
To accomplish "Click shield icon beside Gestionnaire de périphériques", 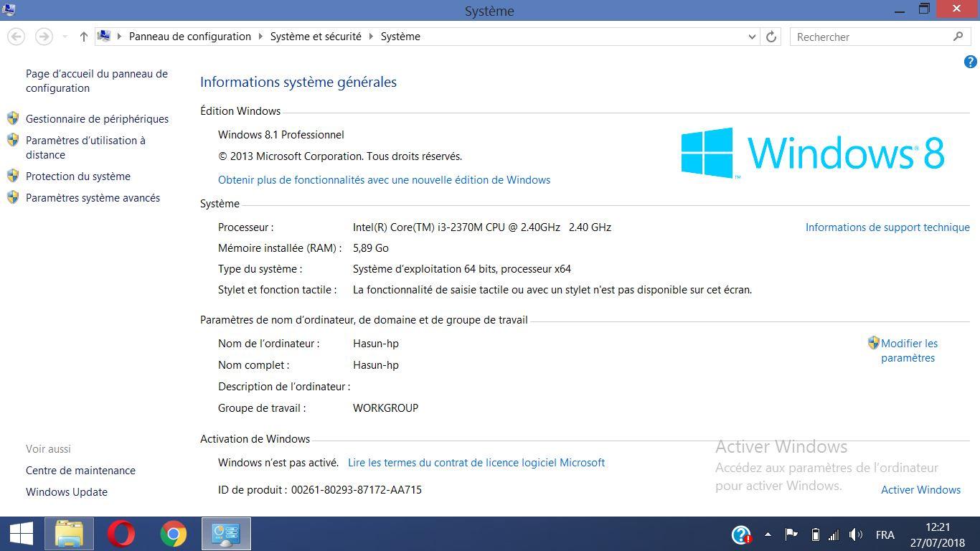I will [12, 118].
